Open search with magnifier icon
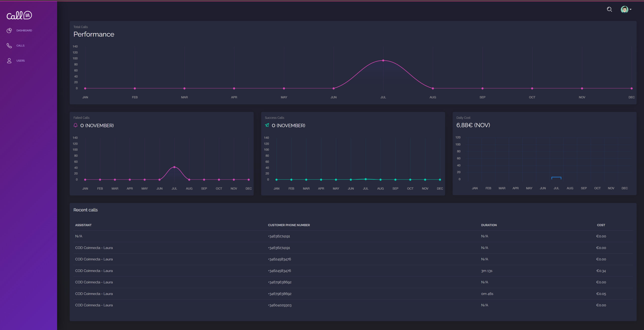The width and height of the screenshot is (644, 330). click(x=609, y=10)
